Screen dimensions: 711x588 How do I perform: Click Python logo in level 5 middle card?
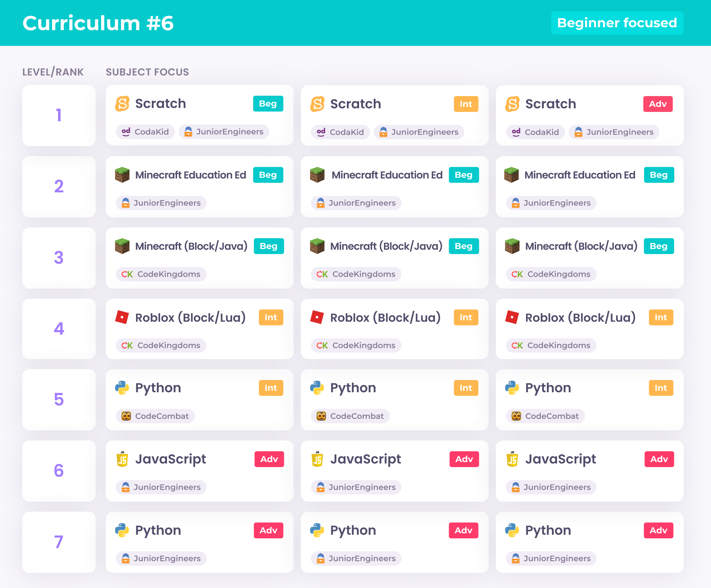(x=317, y=388)
